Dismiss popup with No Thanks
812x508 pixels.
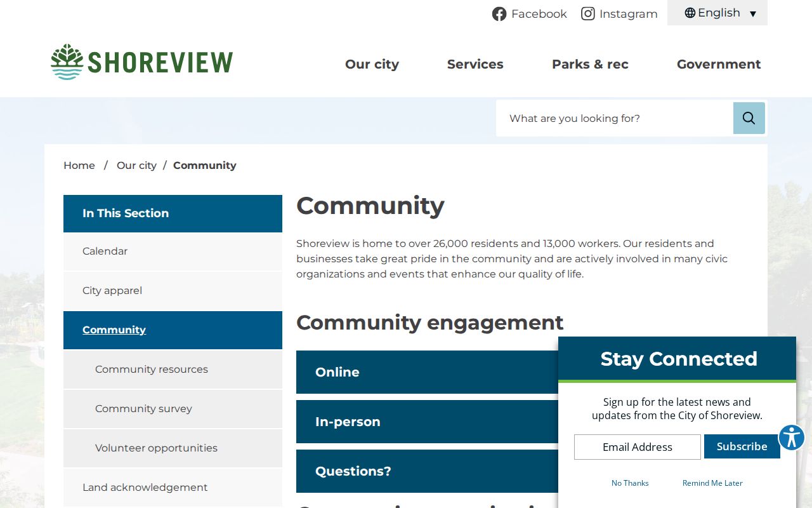click(x=630, y=483)
